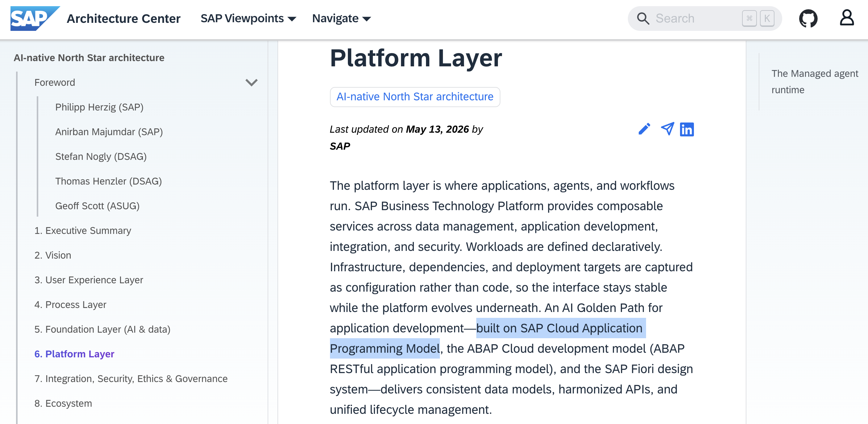
Task: Share page on LinkedIn icon
Action: 687,129
